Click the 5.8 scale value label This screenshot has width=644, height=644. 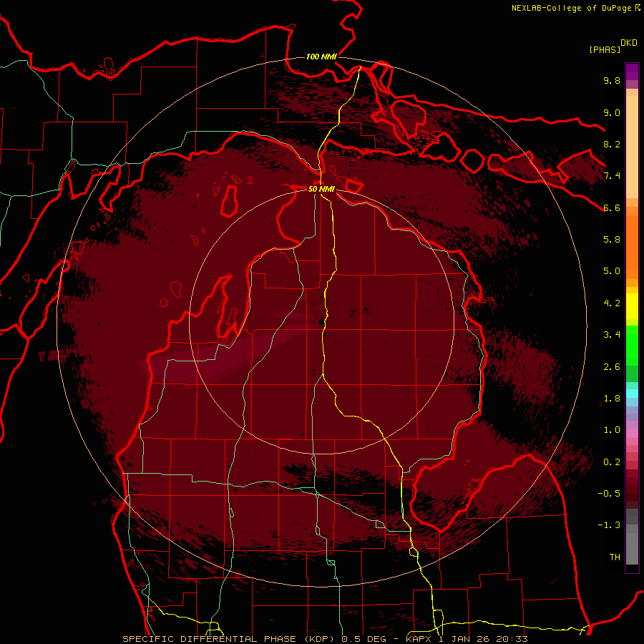612,240
